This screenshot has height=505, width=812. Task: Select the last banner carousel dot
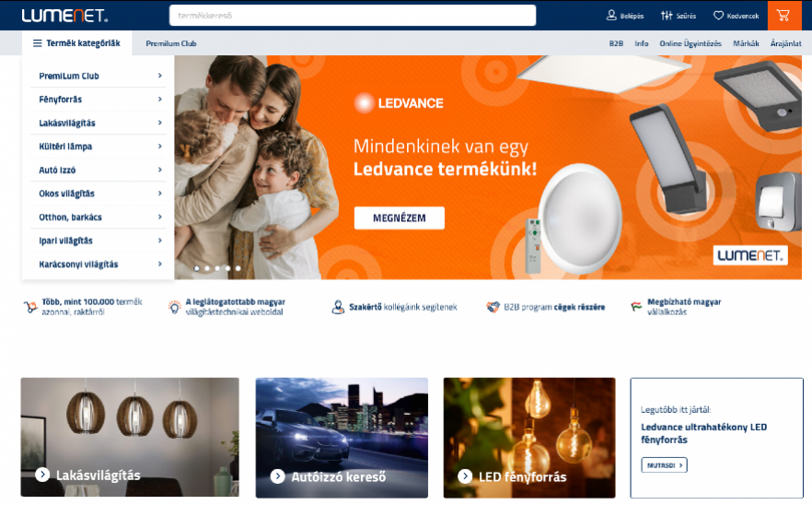pyautogui.click(x=238, y=268)
